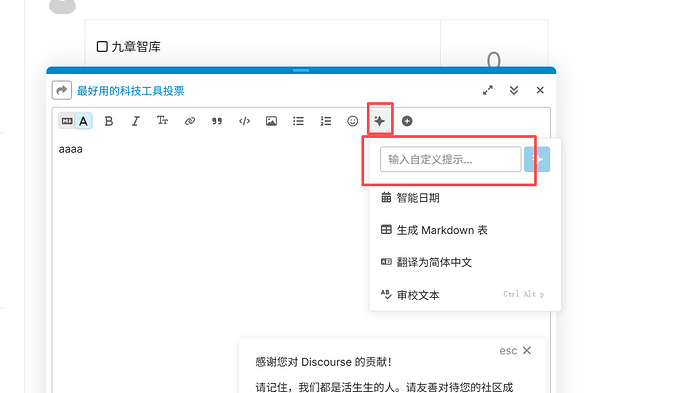Expand composer to fullscreen
The width and height of the screenshot is (690, 393).
coord(488,90)
